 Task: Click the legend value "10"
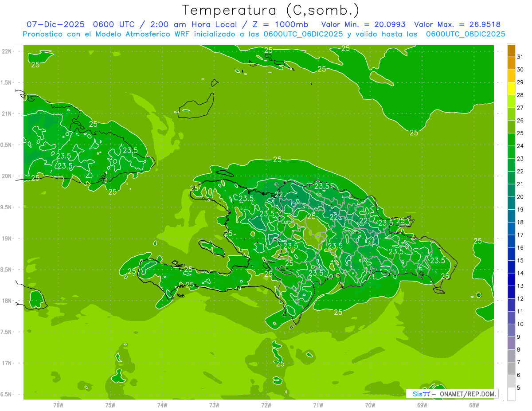(x=520, y=324)
